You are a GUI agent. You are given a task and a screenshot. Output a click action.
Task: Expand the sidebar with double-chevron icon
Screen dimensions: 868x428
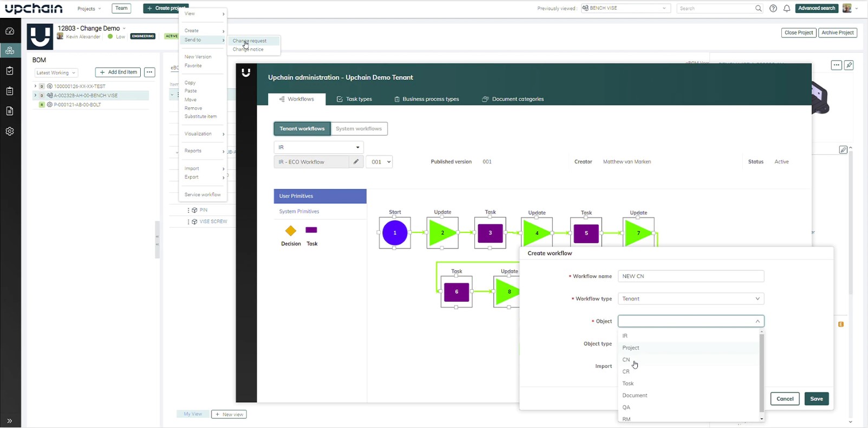point(10,420)
